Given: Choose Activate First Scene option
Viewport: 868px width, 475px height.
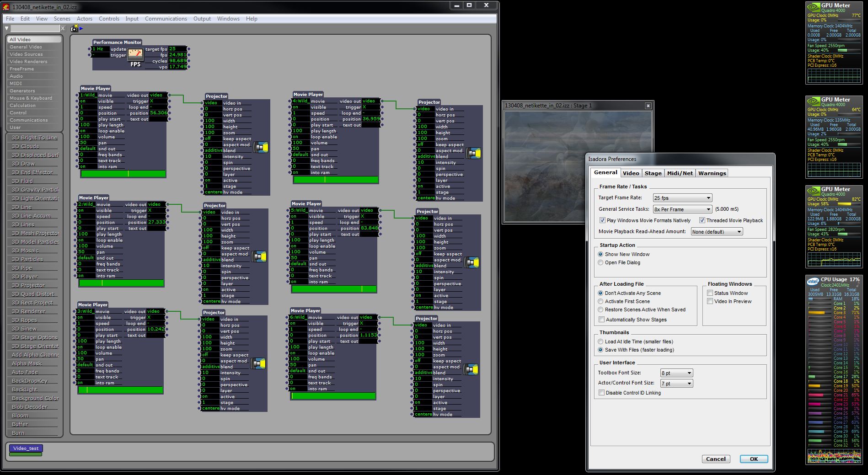Looking at the screenshot, I should [600, 301].
